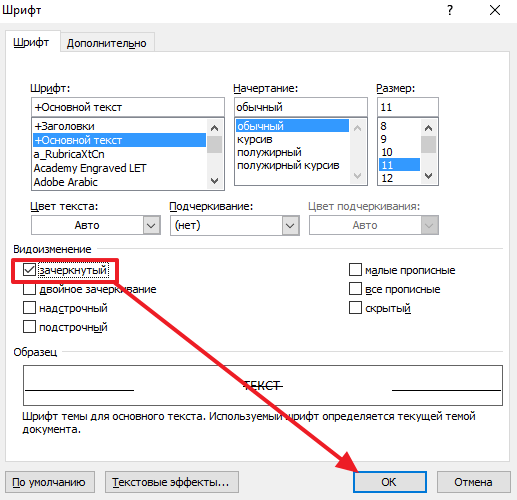Select полужирный курсив in style list
Image resolution: width=517 pixels, height=500 pixels.
click(288, 165)
